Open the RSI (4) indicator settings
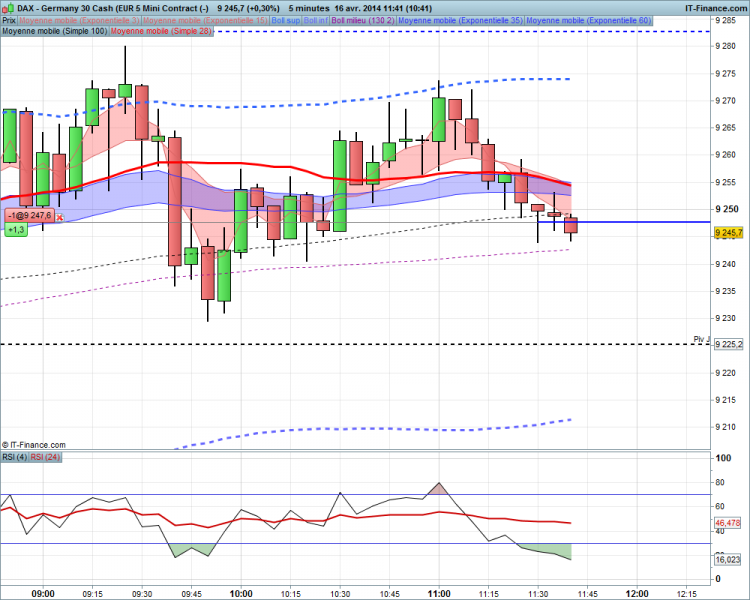The height and width of the screenshot is (600, 750). click(15, 457)
